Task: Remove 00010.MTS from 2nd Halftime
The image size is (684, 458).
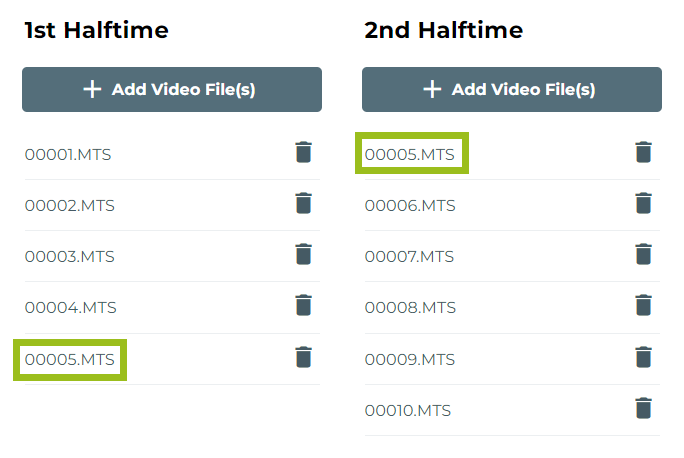Action: (x=643, y=409)
